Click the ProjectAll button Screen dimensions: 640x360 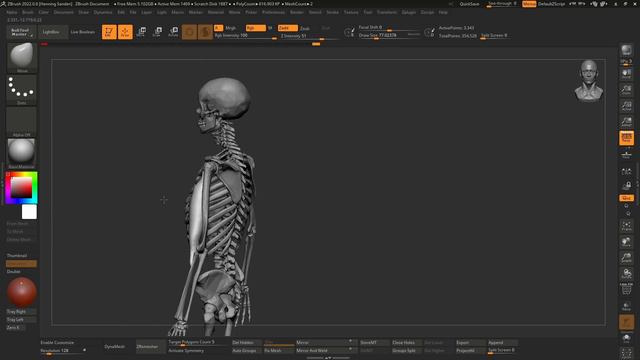(x=470, y=351)
